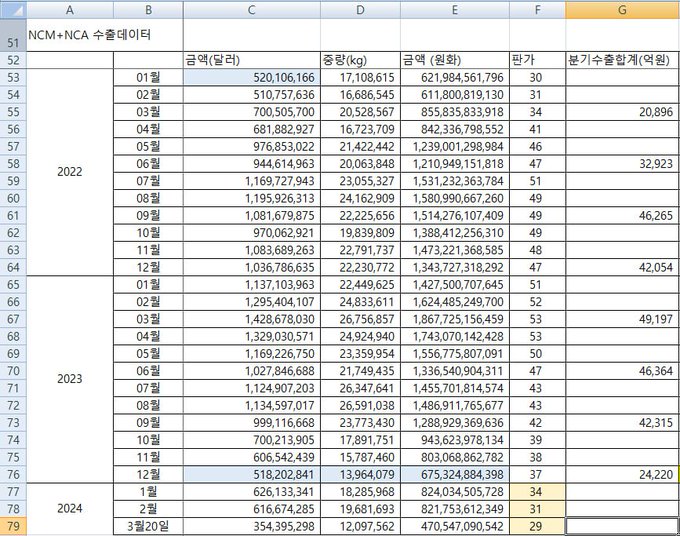The width and height of the screenshot is (680, 536).
Task: Select cell with 24,162,909
Action: tap(360, 198)
